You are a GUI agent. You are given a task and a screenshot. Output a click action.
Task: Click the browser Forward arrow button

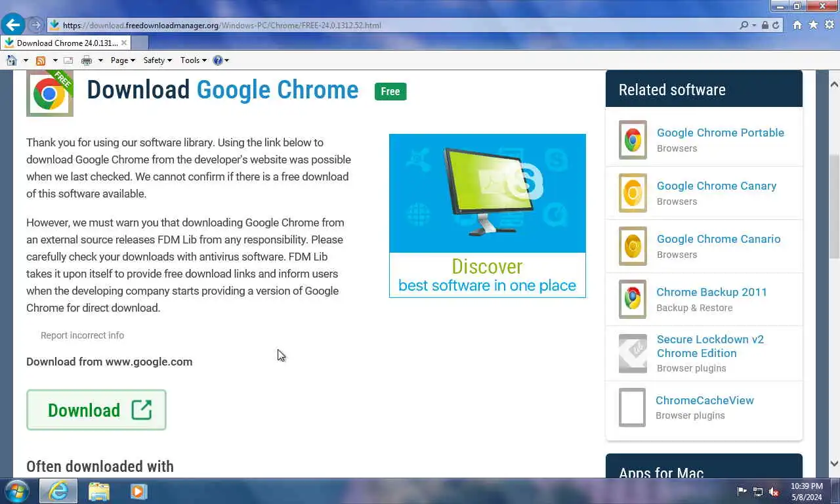[35, 25]
